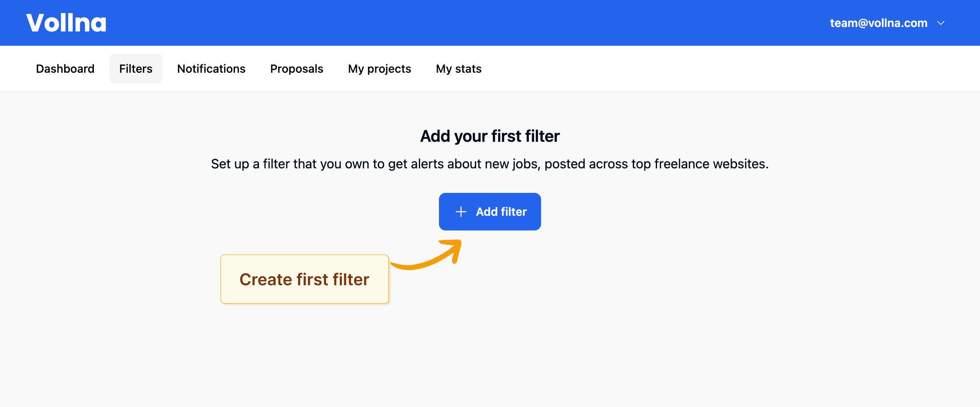The image size is (980, 407).
Task: Click the Create first filter callout
Action: coord(304,280)
